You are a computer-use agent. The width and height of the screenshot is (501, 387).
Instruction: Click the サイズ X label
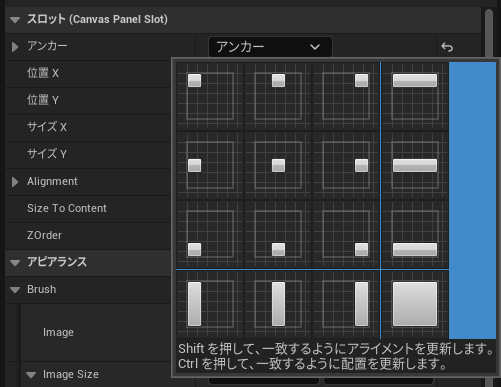point(47,127)
